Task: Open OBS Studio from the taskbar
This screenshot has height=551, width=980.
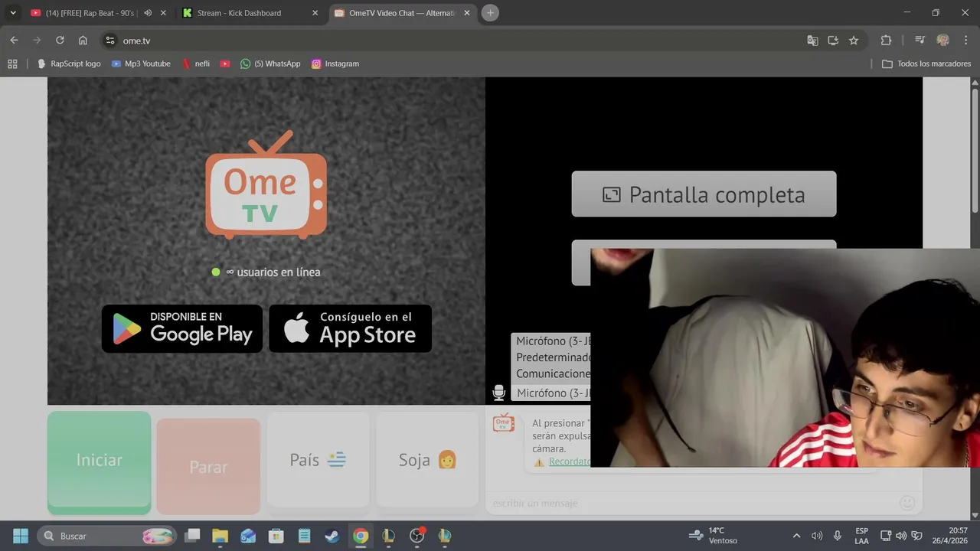Action: click(x=416, y=536)
